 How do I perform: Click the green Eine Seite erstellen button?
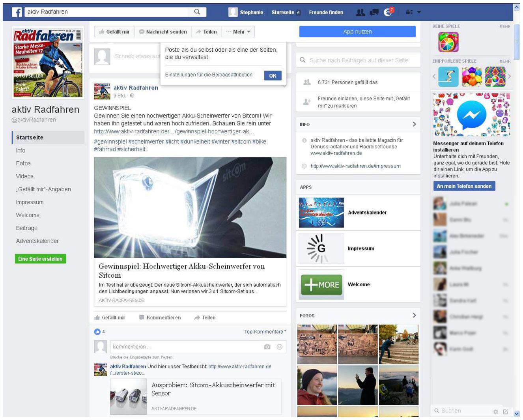(x=40, y=259)
